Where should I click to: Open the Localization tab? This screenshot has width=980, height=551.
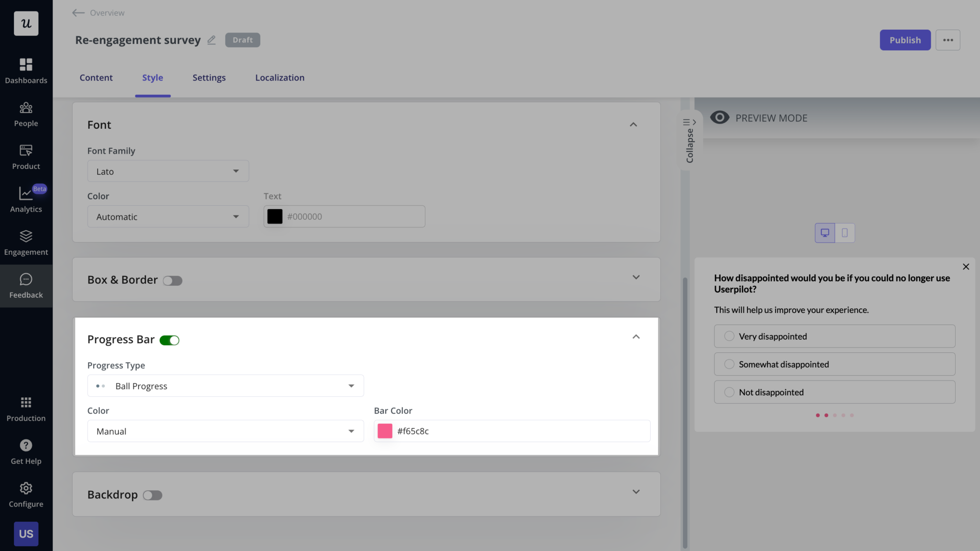pyautogui.click(x=279, y=78)
